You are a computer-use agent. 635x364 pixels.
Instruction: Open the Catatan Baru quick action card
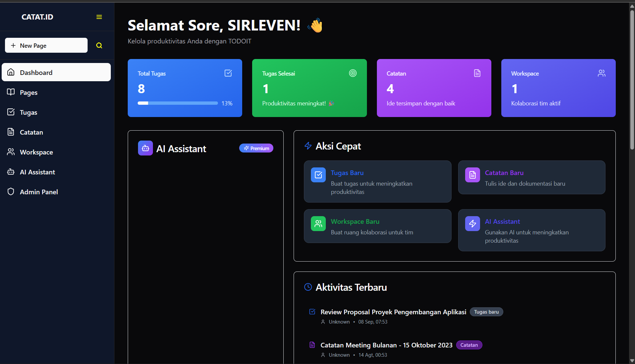pyautogui.click(x=531, y=177)
